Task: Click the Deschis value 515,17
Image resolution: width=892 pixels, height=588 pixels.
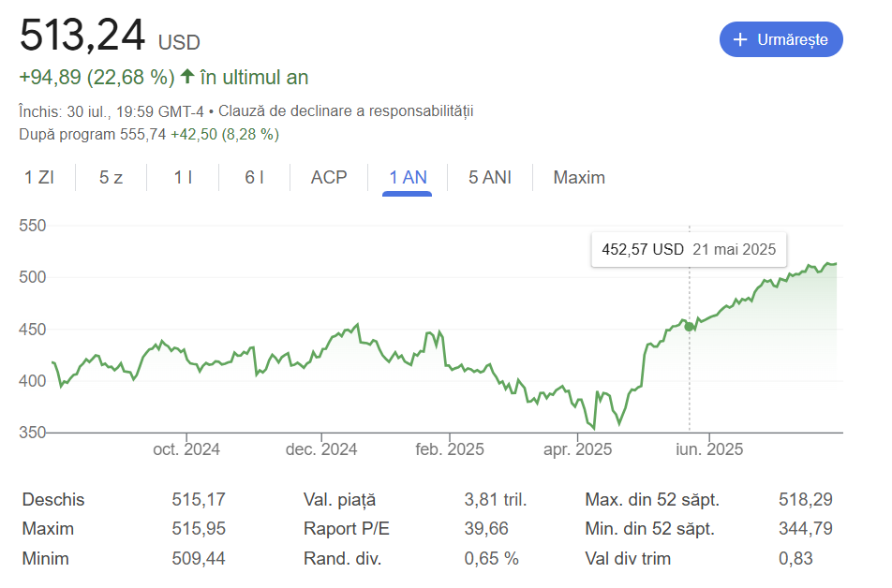Action: [x=199, y=499]
